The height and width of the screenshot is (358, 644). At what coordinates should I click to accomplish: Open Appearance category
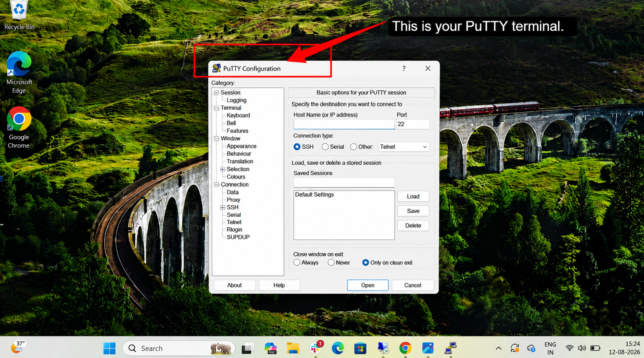(x=241, y=146)
